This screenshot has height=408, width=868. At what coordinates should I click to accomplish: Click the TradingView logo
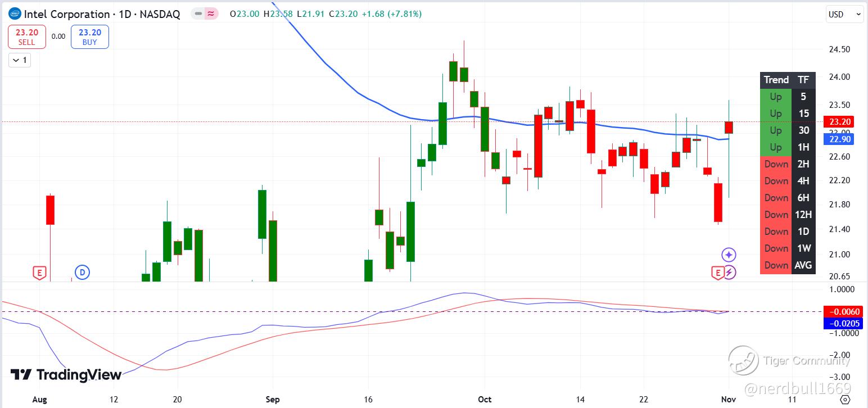(66, 375)
